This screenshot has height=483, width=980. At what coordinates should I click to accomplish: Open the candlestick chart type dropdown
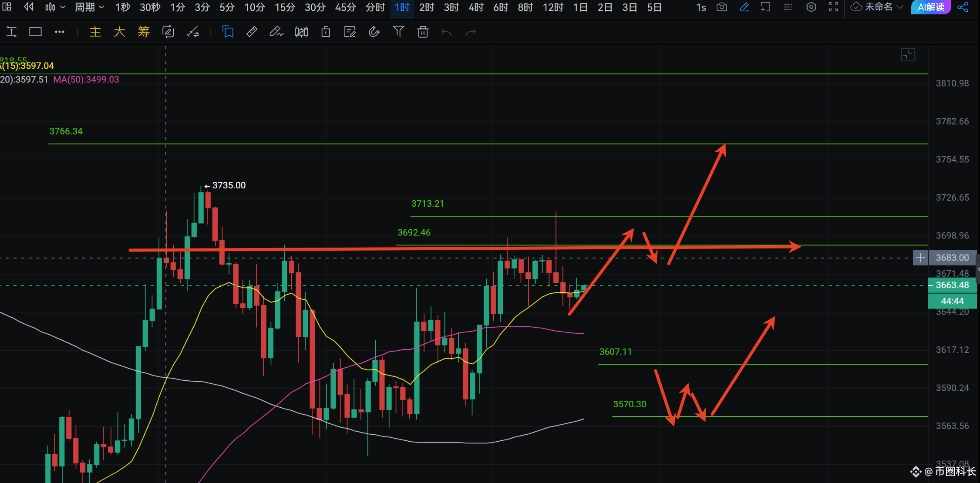[55, 7]
